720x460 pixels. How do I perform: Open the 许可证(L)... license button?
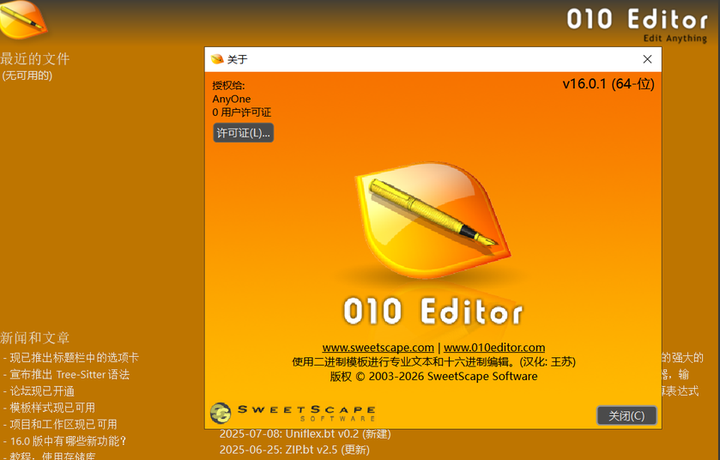point(243,133)
